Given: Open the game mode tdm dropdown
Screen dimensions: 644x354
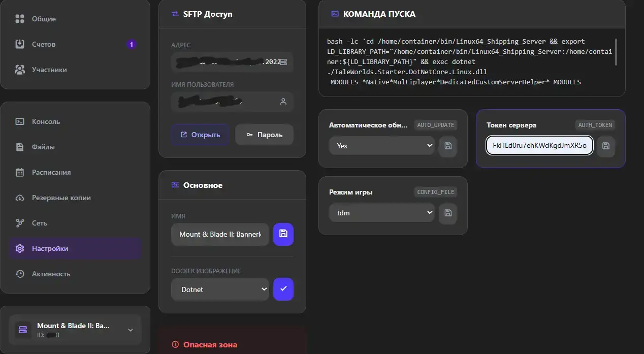Looking at the screenshot, I should coord(381,213).
